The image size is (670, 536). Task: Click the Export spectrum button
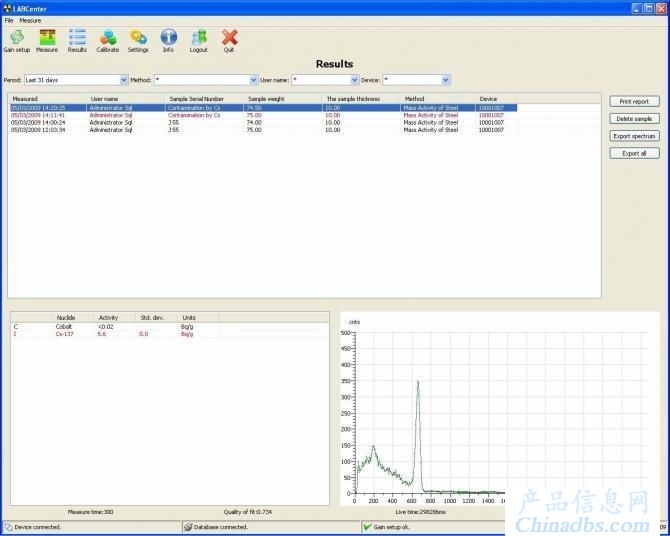(634, 136)
